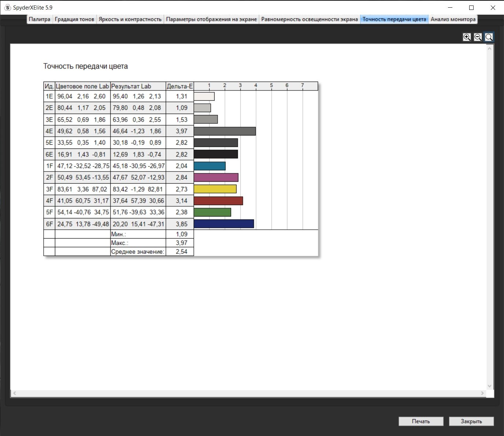Viewport: 504px width, 436px height.
Task: Click the SpyderXElite app icon in title bar
Action: [x=7, y=7]
